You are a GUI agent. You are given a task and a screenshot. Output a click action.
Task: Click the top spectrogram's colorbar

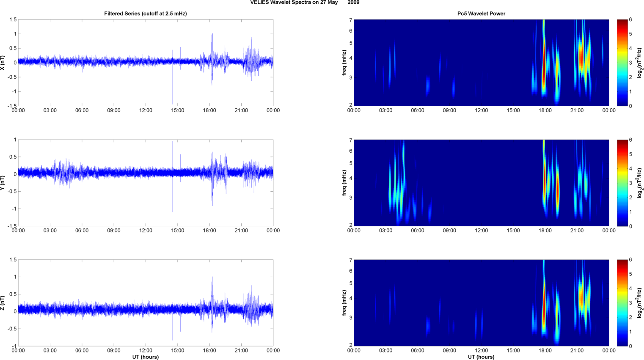point(622,63)
